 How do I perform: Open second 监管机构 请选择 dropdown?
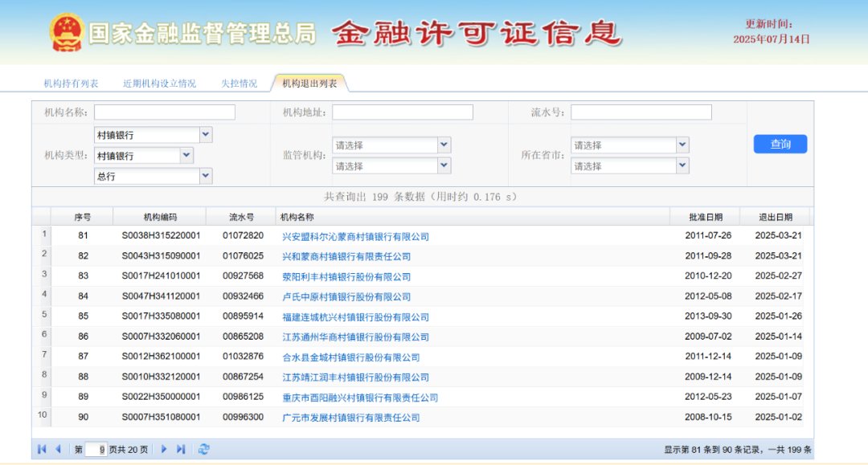point(444,165)
